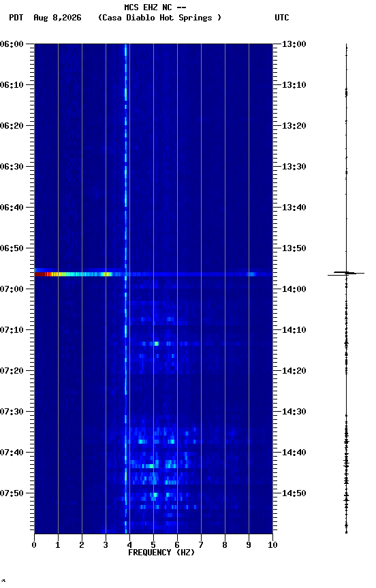
Task: Click the 13:40 UTC time label
Action: tap(294, 208)
